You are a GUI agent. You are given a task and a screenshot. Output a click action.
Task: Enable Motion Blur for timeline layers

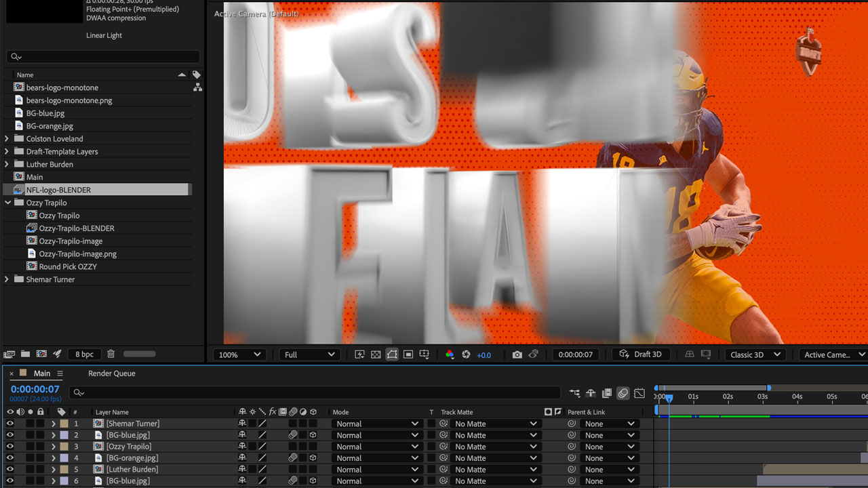(623, 393)
